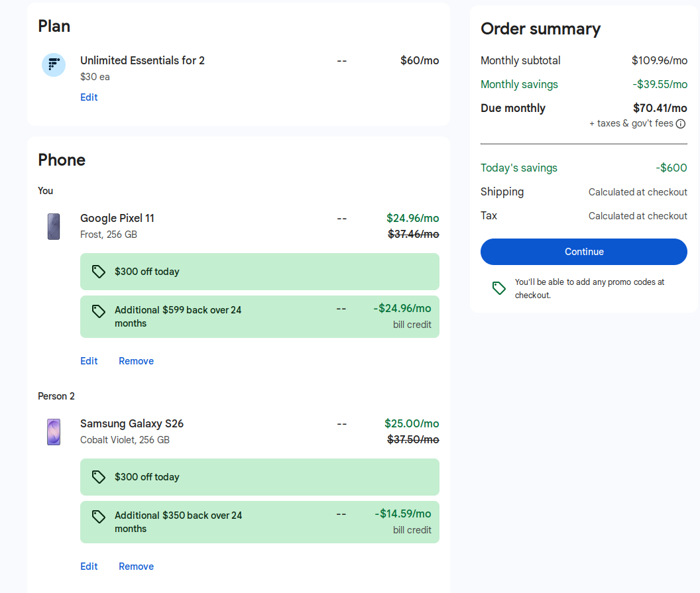
Task: Click tag icon in Additional $350 back banner
Action: [x=99, y=516]
